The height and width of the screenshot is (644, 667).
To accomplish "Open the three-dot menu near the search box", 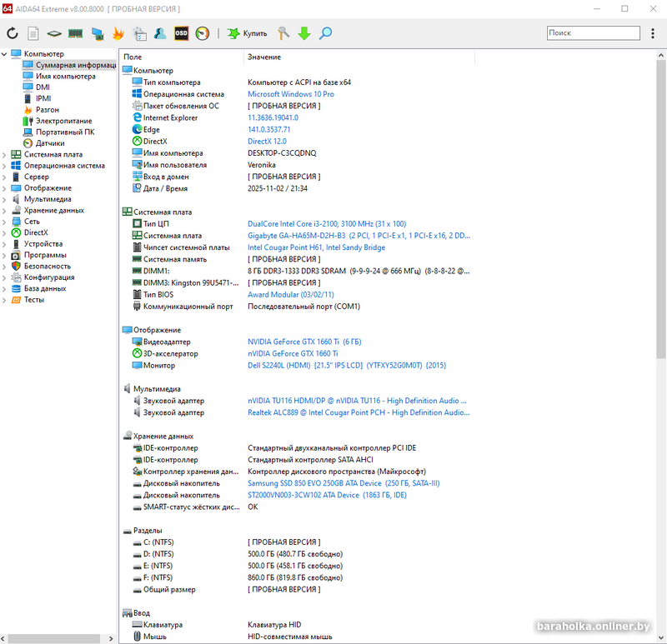I will coord(653,32).
